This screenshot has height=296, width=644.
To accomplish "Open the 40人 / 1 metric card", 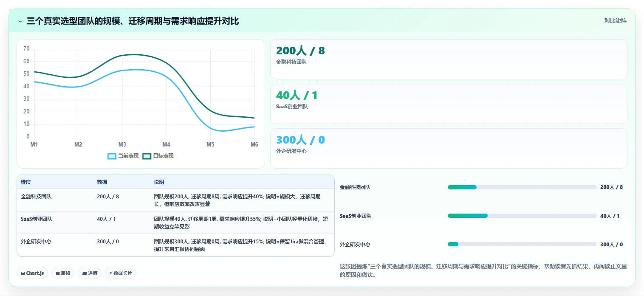I will coord(449,104).
